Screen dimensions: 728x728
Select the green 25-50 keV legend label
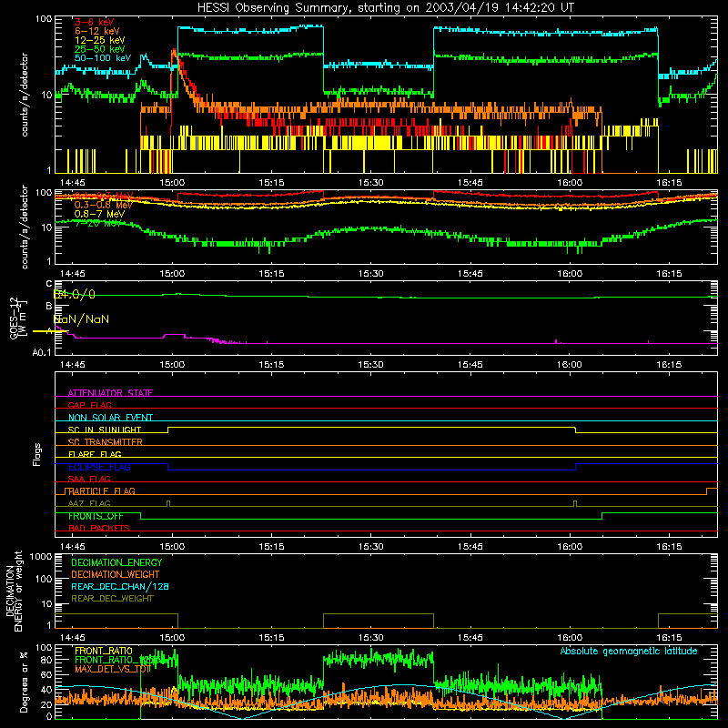(99, 49)
